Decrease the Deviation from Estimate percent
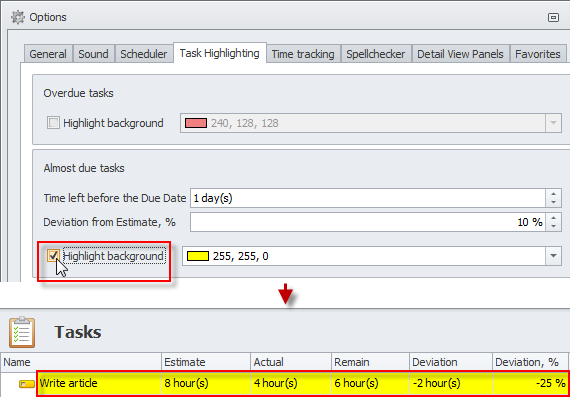570x397 pixels. pyautogui.click(x=553, y=226)
